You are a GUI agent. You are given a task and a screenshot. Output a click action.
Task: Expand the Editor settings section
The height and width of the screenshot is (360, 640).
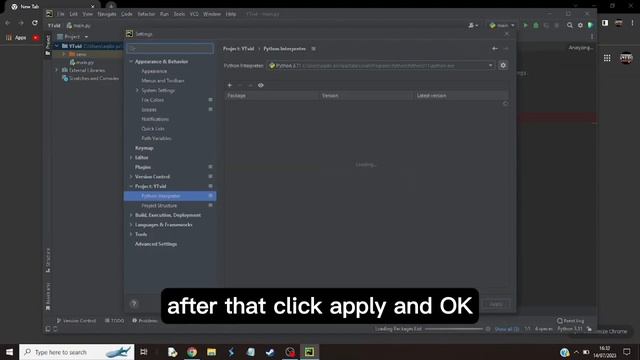[131, 158]
